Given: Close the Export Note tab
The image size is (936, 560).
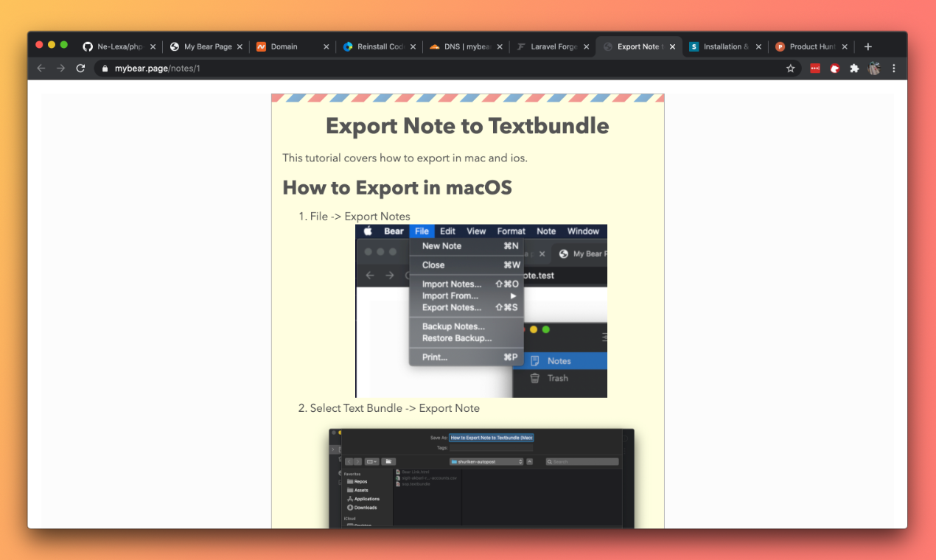Looking at the screenshot, I should [x=672, y=46].
